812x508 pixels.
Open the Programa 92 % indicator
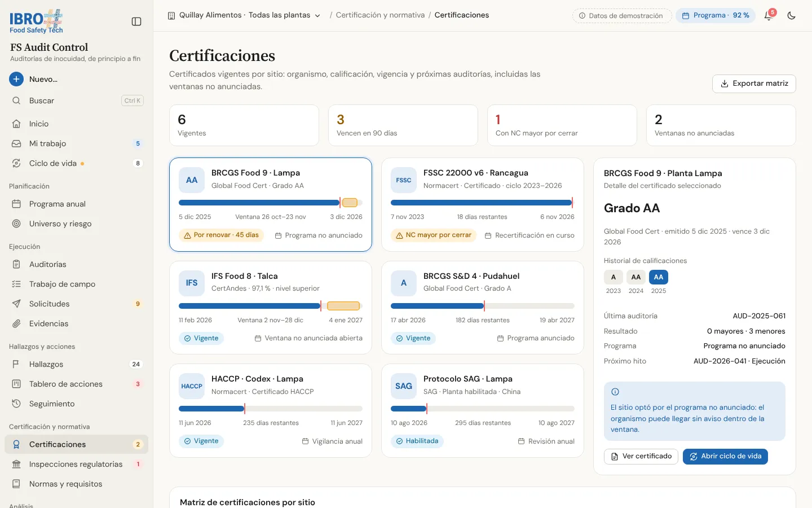pyautogui.click(x=716, y=16)
